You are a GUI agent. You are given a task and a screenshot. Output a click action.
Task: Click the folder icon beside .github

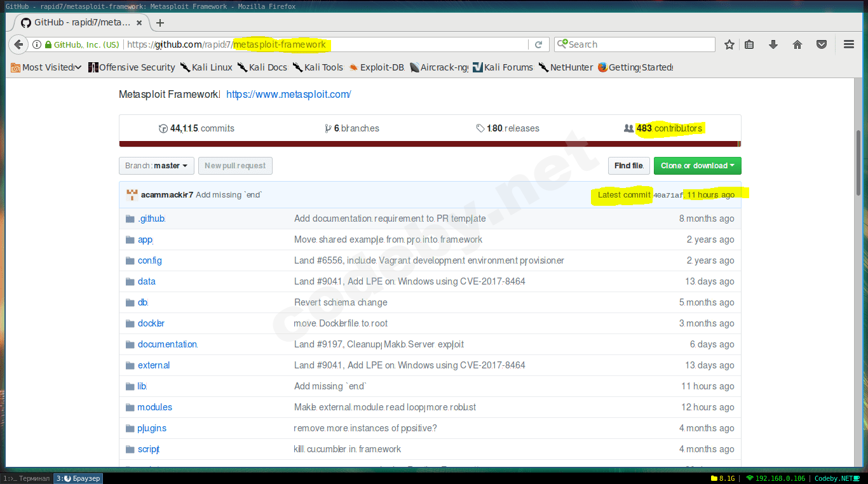tap(130, 218)
